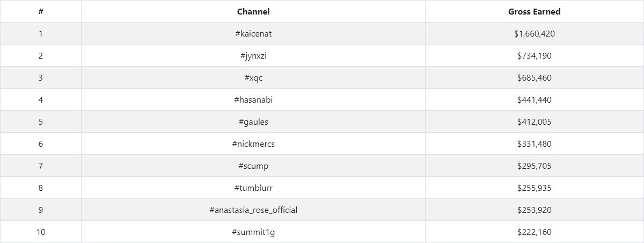Click rank number 1 cell
Screen dimensions: 644x243
point(41,34)
